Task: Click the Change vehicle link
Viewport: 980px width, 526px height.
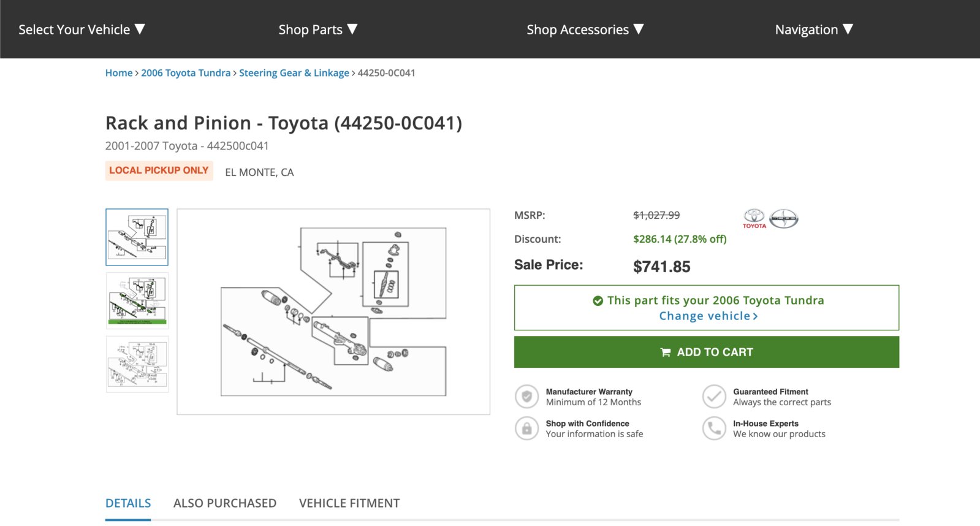Action: click(x=708, y=316)
